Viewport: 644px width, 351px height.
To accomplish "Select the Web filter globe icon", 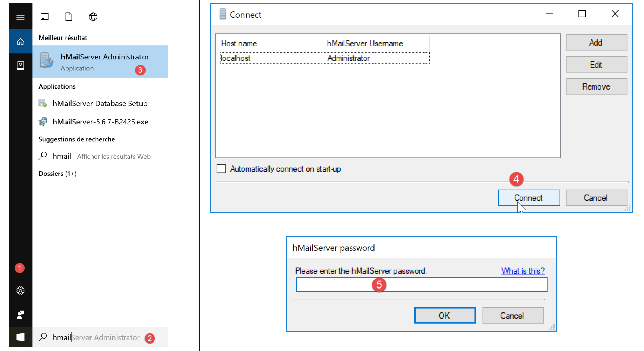I will 93,17.
